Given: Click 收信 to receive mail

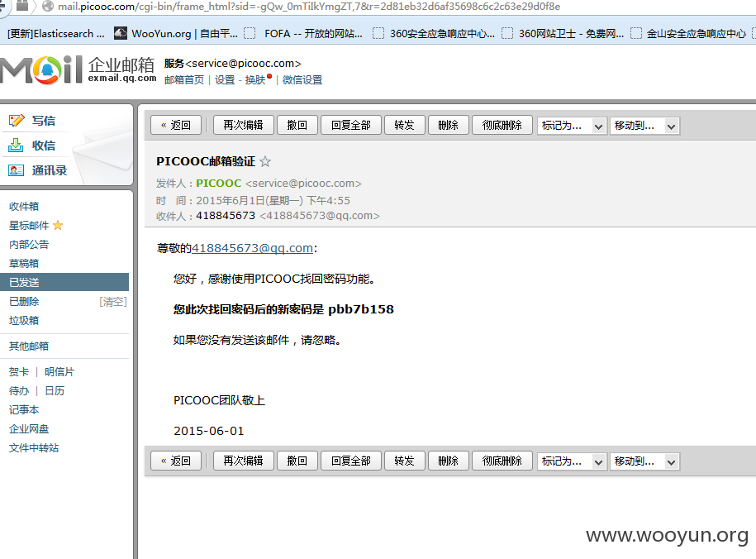Looking at the screenshot, I should click(44, 146).
